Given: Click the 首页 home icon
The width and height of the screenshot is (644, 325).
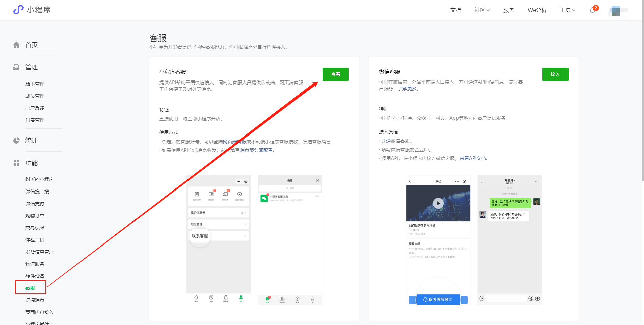Looking at the screenshot, I should point(16,45).
